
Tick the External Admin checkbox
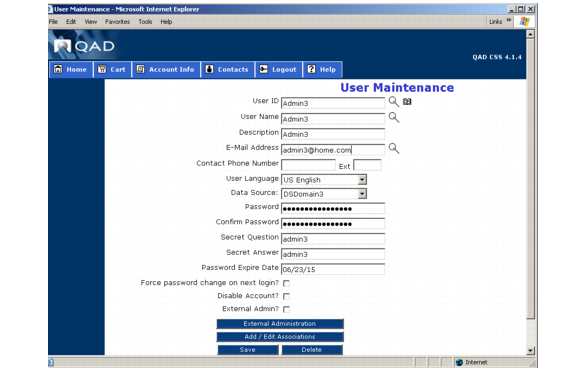(x=286, y=309)
